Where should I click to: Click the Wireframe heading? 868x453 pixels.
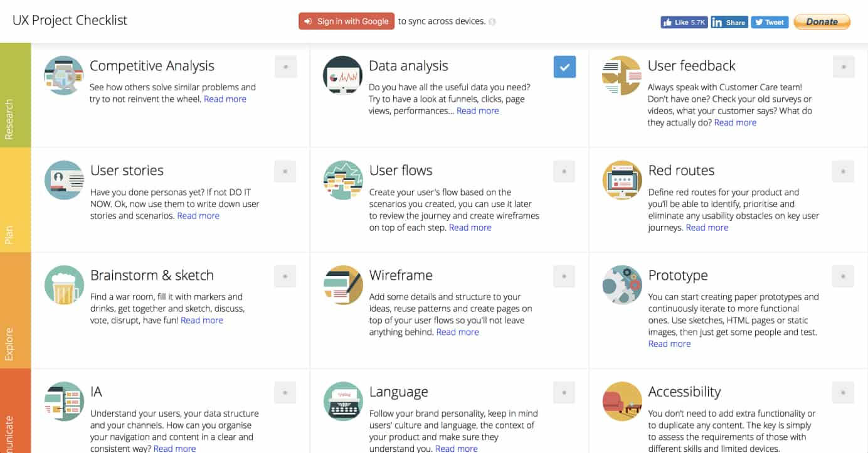coord(401,275)
